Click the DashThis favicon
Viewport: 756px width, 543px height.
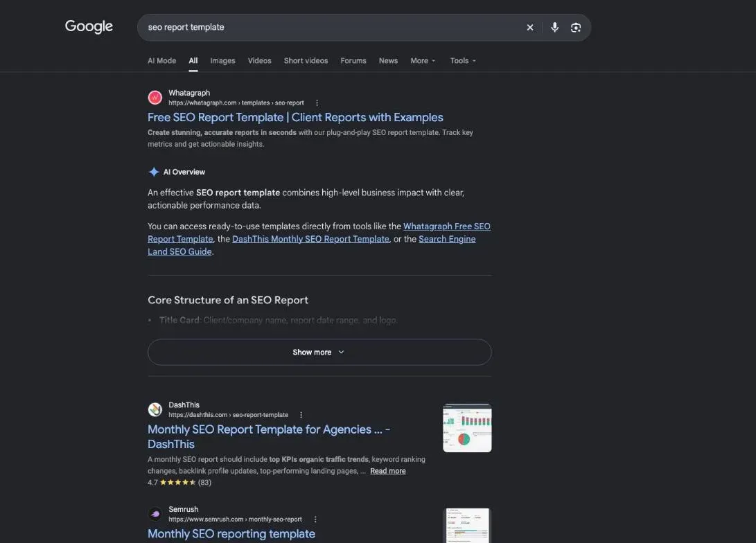pyautogui.click(x=155, y=409)
